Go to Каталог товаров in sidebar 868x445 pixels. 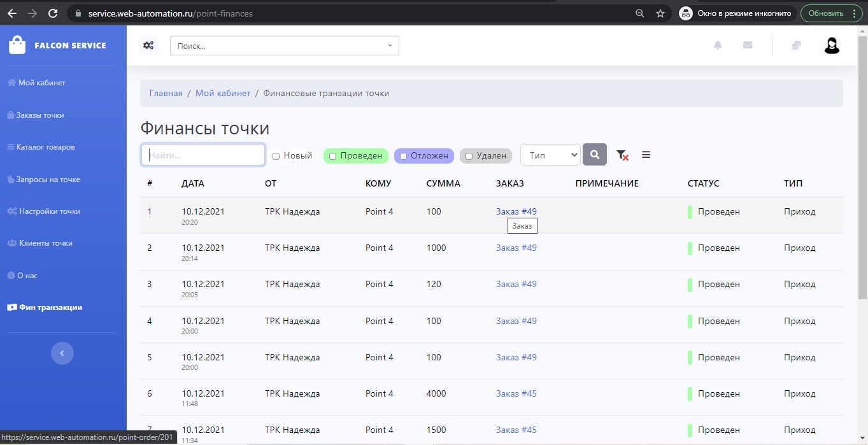(x=45, y=147)
